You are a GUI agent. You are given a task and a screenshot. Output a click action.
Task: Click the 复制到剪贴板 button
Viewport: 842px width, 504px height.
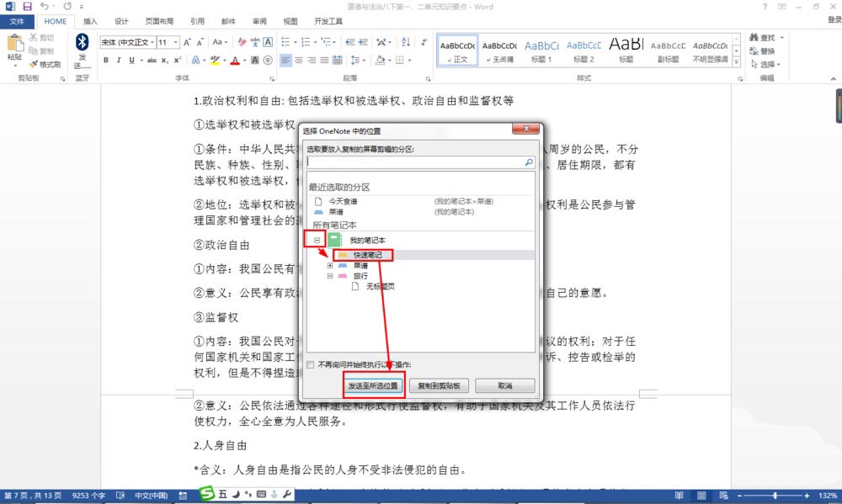click(439, 385)
